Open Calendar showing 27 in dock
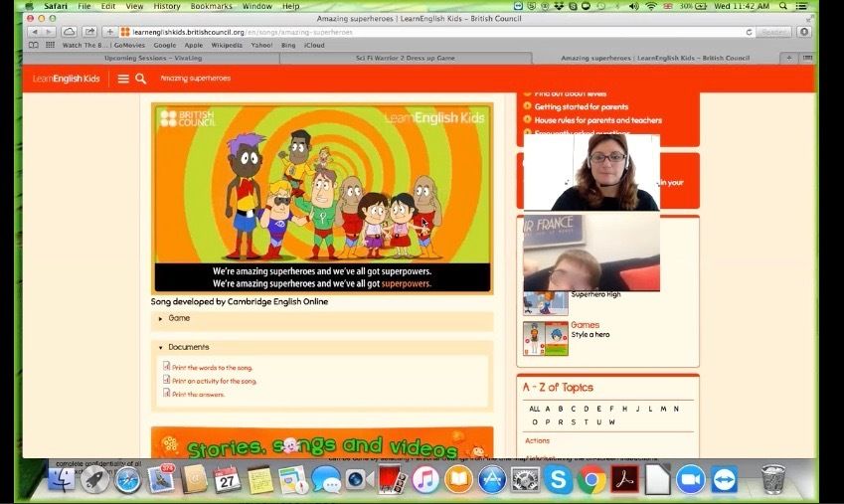Viewport: 844px width, 504px height. pos(227,479)
